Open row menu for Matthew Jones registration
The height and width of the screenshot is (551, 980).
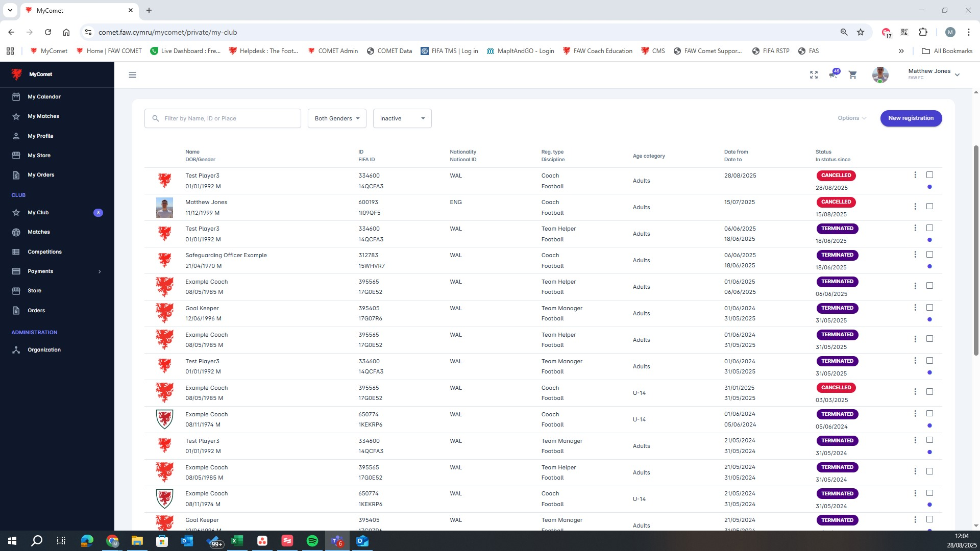[x=915, y=207]
